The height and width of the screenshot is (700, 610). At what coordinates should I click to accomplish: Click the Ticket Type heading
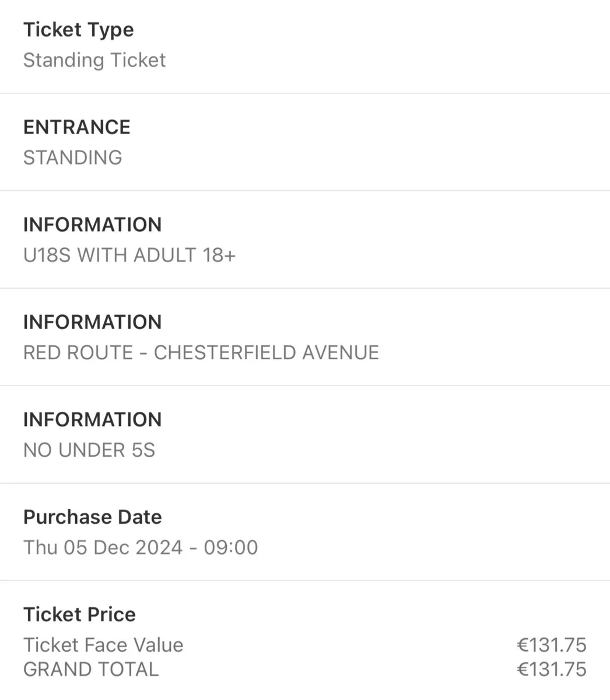point(78,30)
